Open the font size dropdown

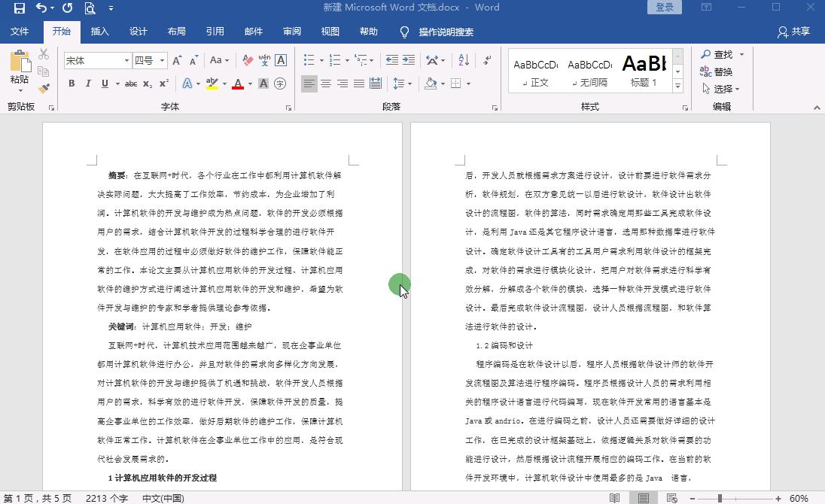163,60
